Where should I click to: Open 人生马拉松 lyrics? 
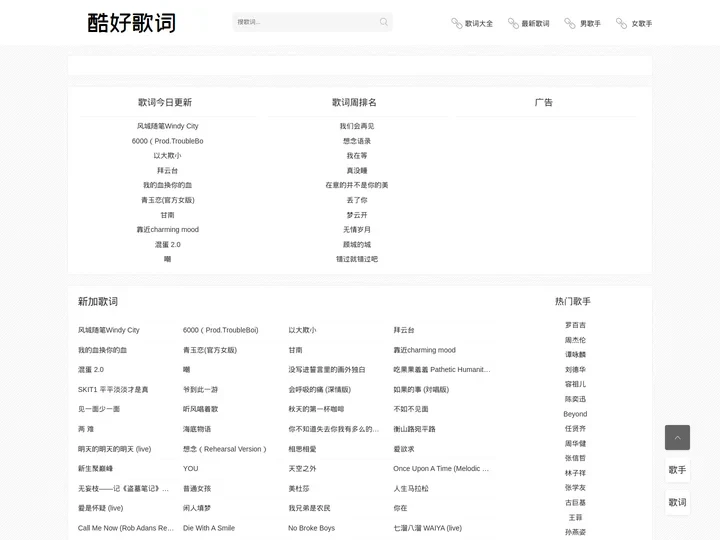coord(411,489)
